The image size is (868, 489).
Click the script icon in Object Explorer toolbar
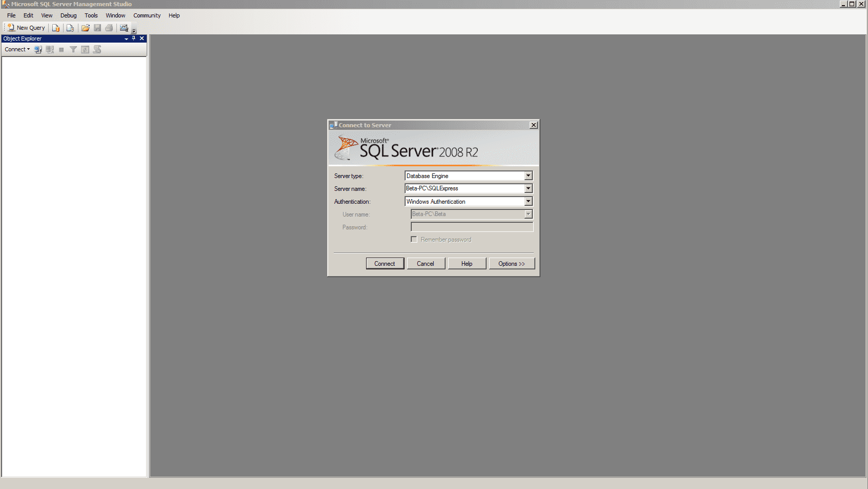[x=97, y=49]
